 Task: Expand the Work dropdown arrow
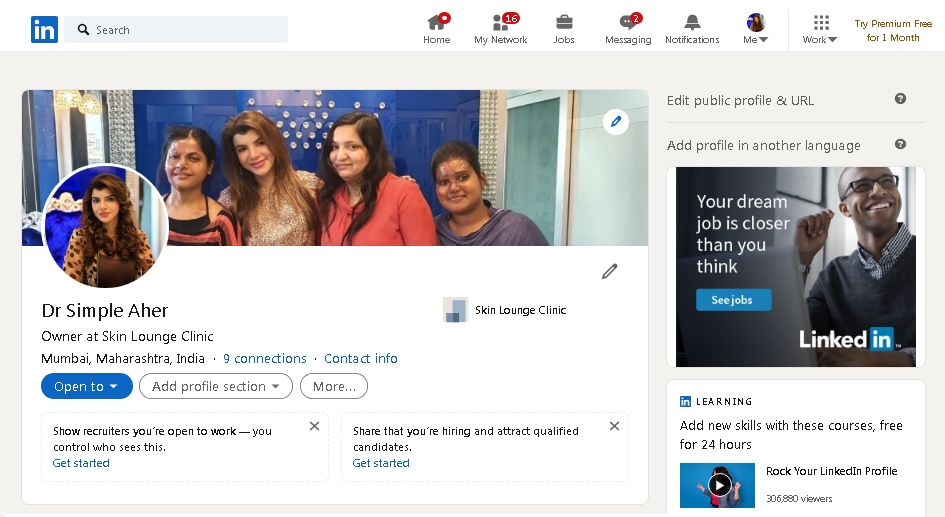click(832, 40)
